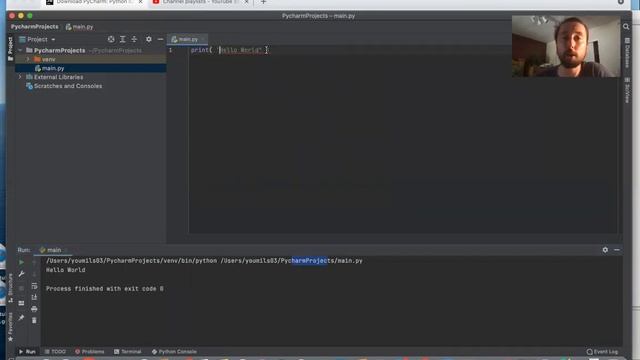
Task: Select the venv folder row
Action: [x=90, y=59]
